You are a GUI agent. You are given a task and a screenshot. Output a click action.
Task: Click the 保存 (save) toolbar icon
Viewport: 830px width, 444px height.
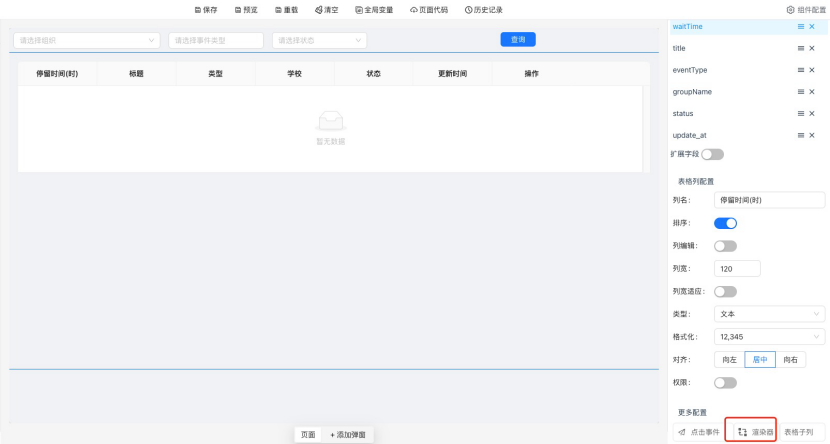(x=205, y=9)
